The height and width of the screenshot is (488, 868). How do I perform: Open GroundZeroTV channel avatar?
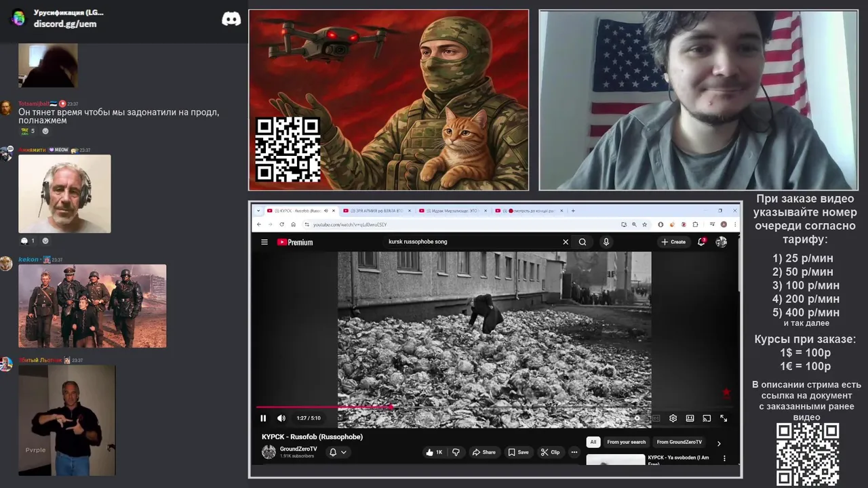[x=269, y=452]
